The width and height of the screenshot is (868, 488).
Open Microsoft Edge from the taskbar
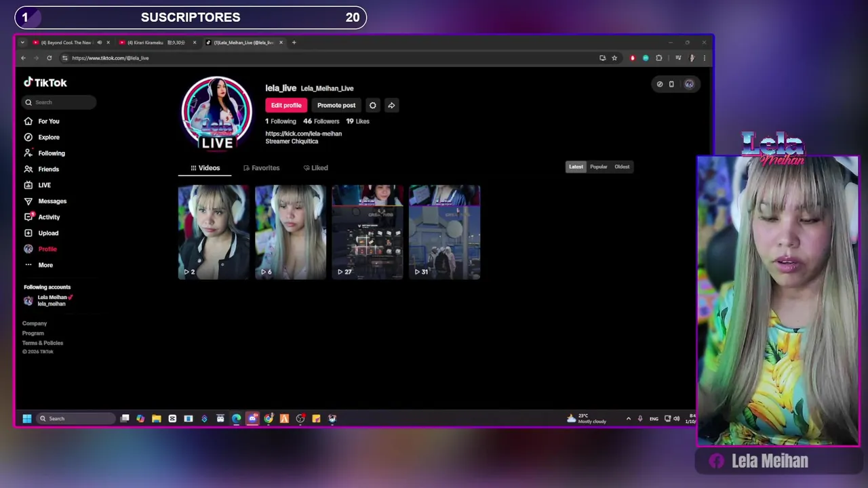tap(236, 419)
